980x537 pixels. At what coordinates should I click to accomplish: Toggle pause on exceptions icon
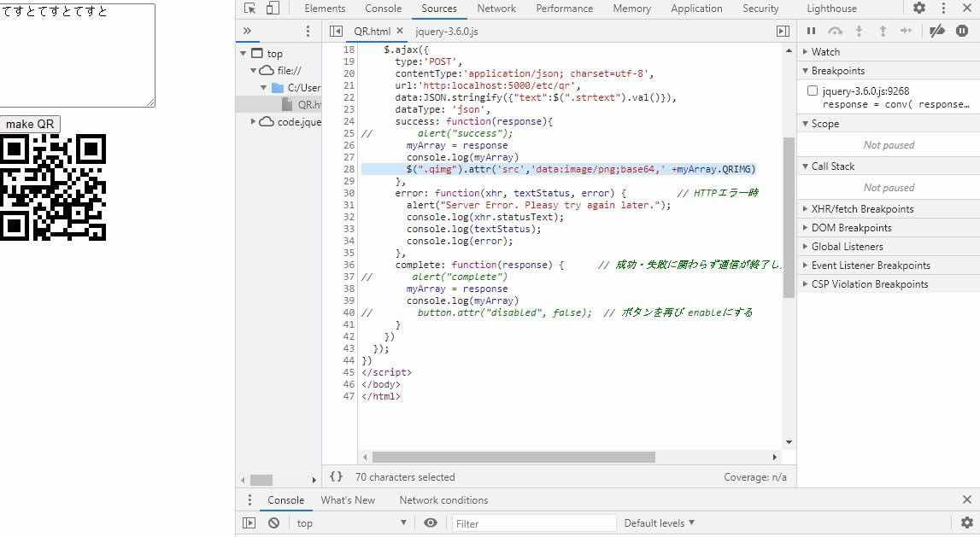point(962,31)
